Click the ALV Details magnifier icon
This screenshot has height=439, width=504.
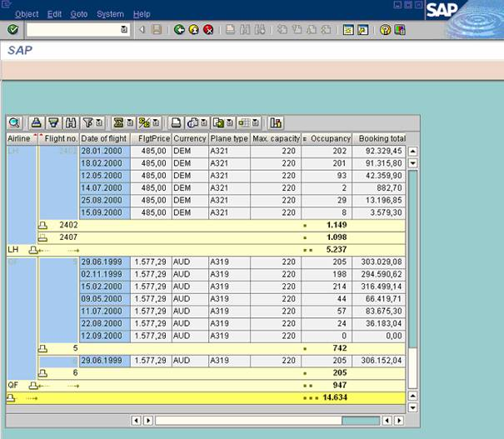coord(15,122)
